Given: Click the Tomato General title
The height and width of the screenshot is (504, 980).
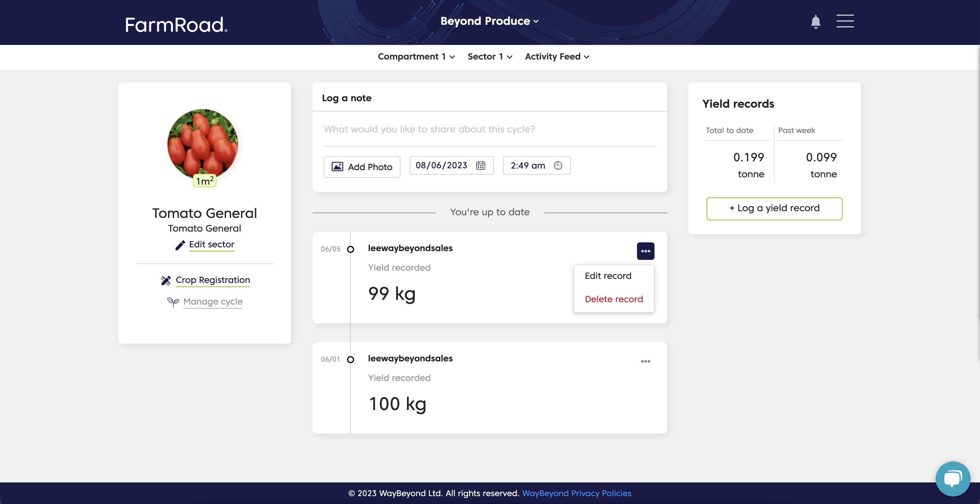Looking at the screenshot, I should (205, 213).
